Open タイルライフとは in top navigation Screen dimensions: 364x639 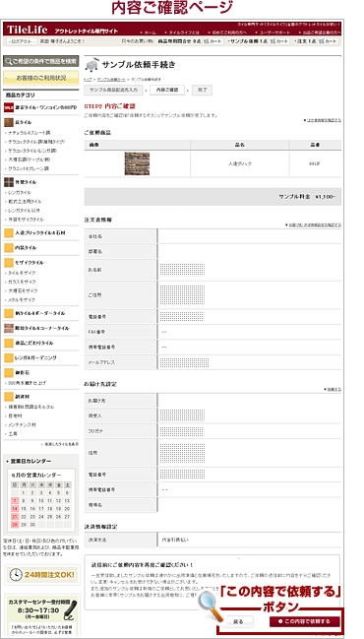click(x=182, y=32)
